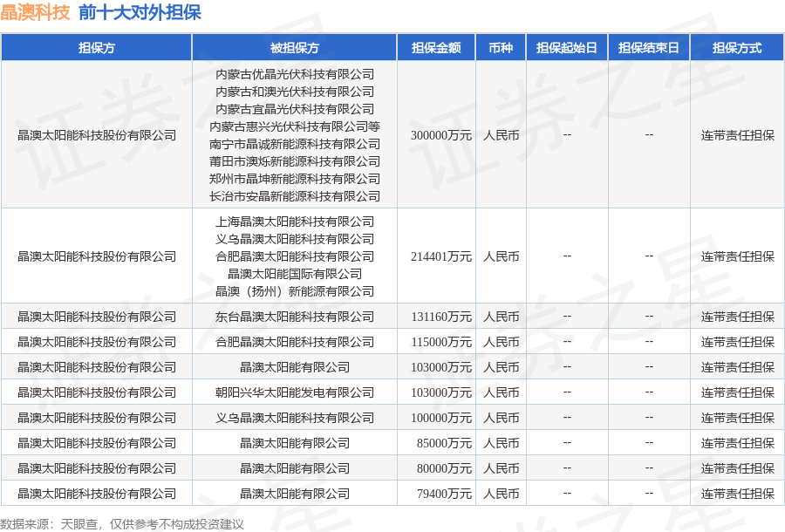Image resolution: width=785 pixels, height=532 pixels.
Task: Click 长治市安晶新能源科技有限公司
Action: point(295,197)
